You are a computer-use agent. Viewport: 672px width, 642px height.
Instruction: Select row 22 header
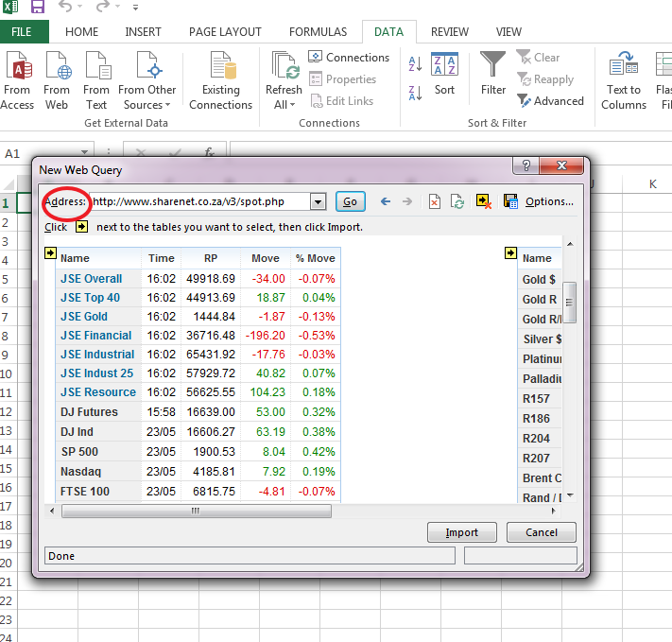coord(7,600)
